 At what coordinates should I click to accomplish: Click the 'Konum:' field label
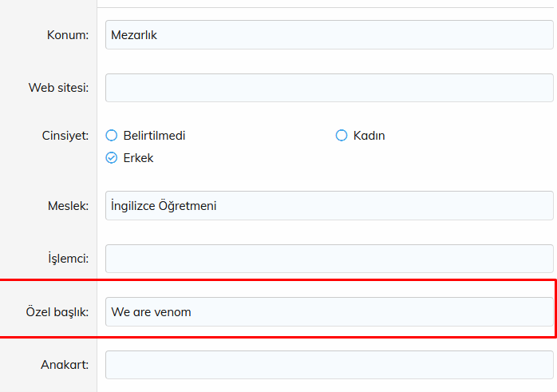click(x=68, y=34)
